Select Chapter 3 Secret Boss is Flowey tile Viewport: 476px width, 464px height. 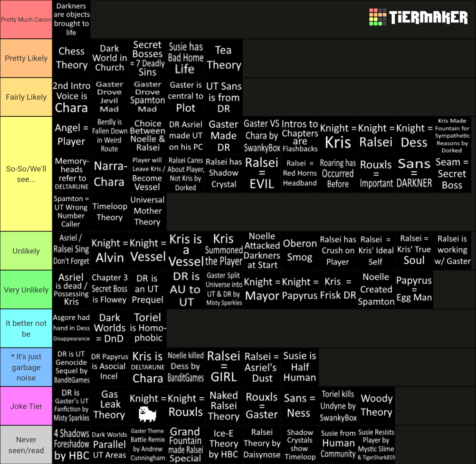point(109,290)
